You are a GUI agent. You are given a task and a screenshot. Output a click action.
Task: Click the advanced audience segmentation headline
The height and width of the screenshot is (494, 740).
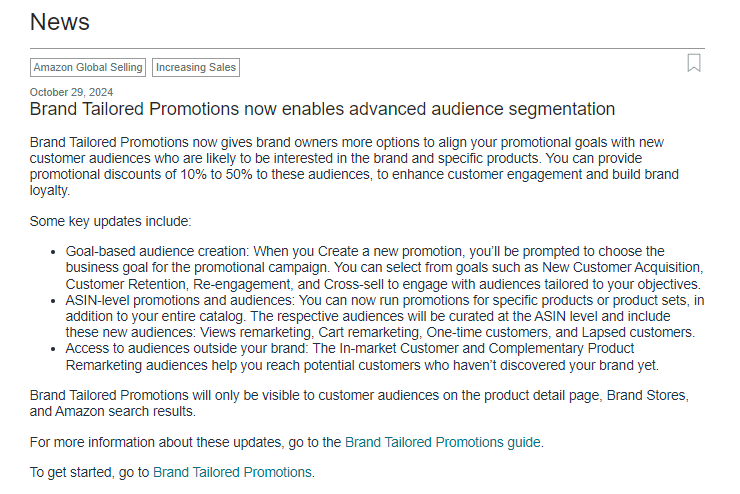[x=322, y=109]
